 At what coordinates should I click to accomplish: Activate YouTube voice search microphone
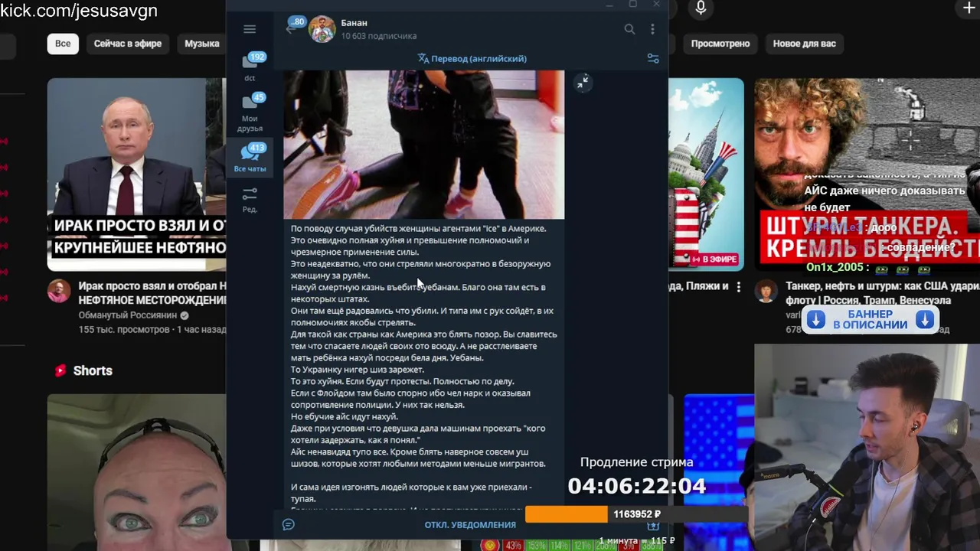click(x=700, y=8)
